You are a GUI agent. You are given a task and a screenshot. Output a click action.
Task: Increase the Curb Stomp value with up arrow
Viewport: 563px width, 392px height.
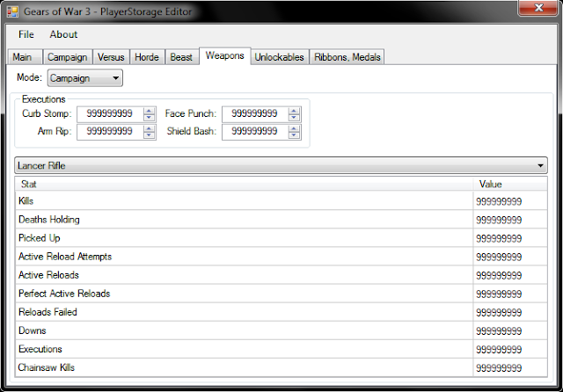pos(149,111)
